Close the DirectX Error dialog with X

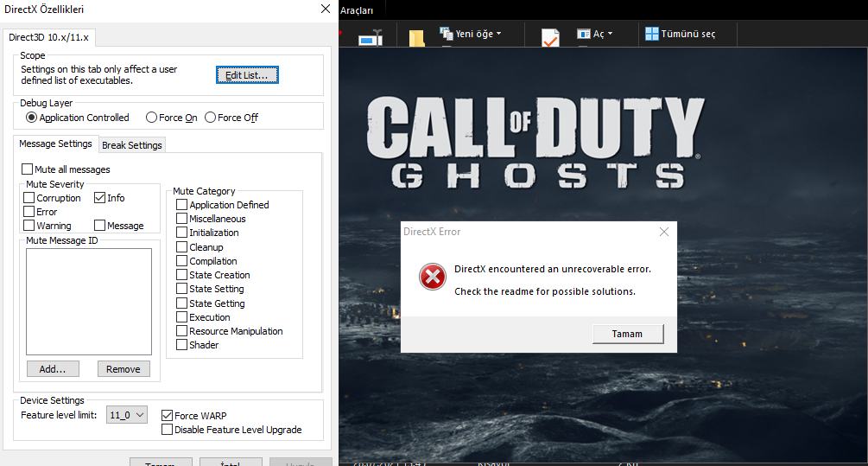point(663,232)
